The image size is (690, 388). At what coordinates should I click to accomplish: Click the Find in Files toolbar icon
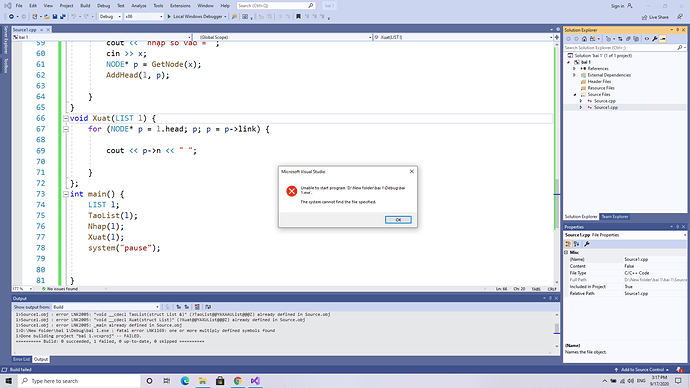pos(234,17)
